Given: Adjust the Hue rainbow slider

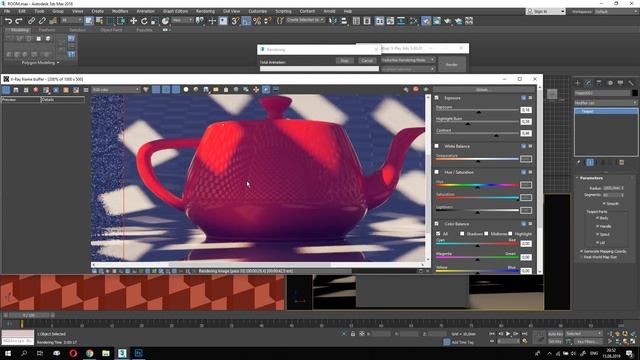Looking at the screenshot, I should tap(477, 186).
